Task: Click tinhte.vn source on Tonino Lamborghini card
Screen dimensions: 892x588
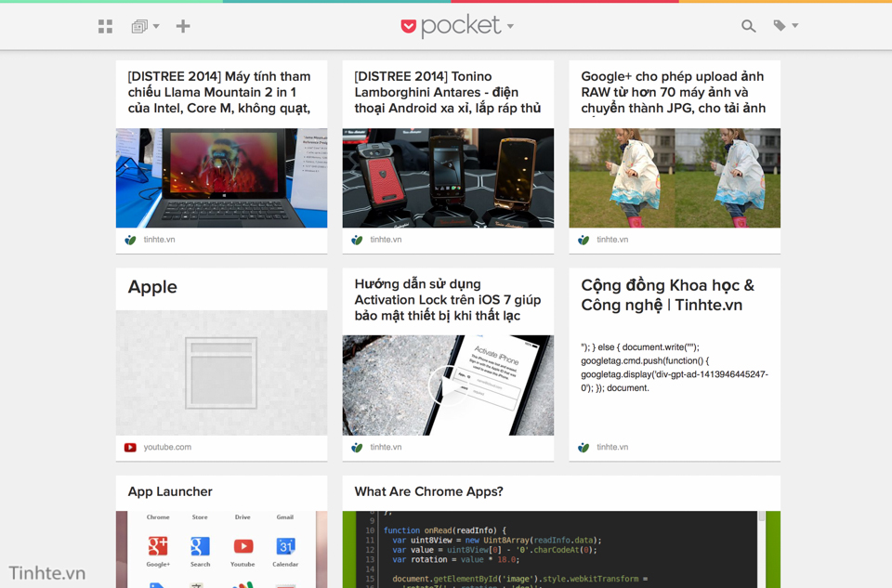Action: 386,240
